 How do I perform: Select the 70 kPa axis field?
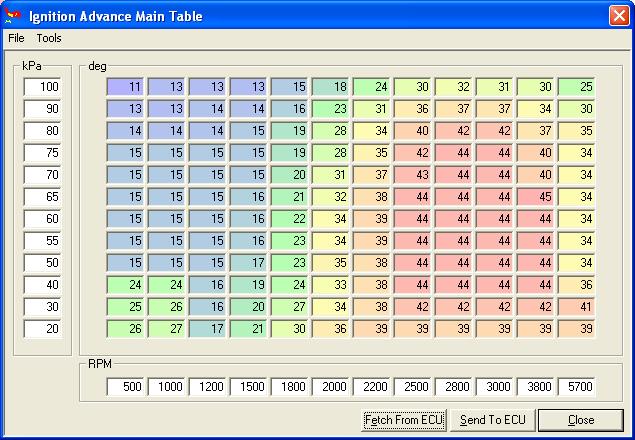coord(42,175)
